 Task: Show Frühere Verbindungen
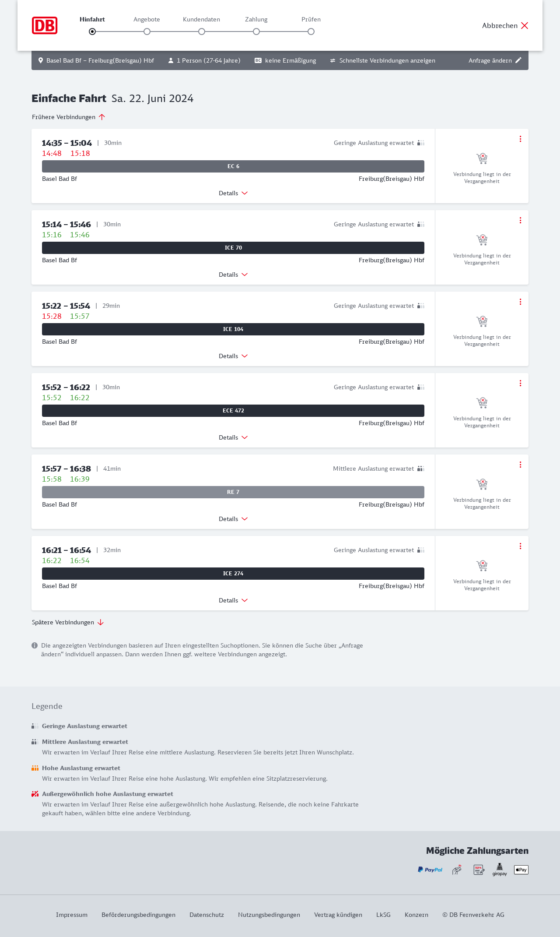click(68, 117)
